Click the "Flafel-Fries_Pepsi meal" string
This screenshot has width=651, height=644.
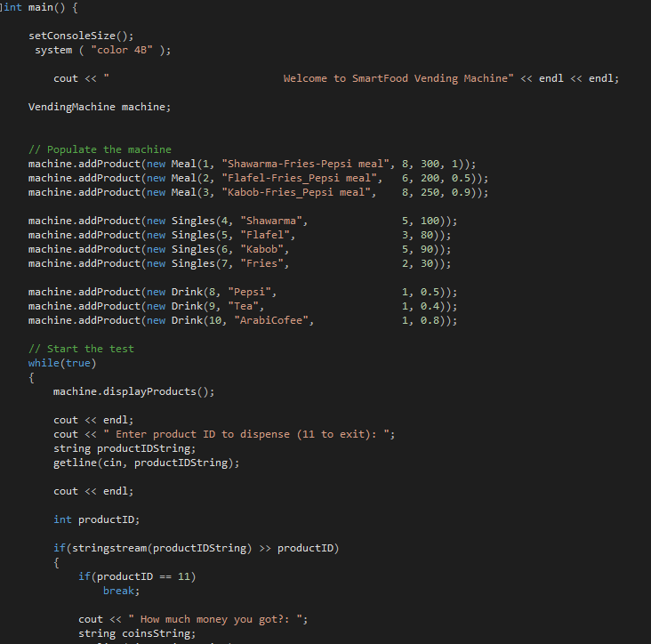pyautogui.click(x=301, y=178)
